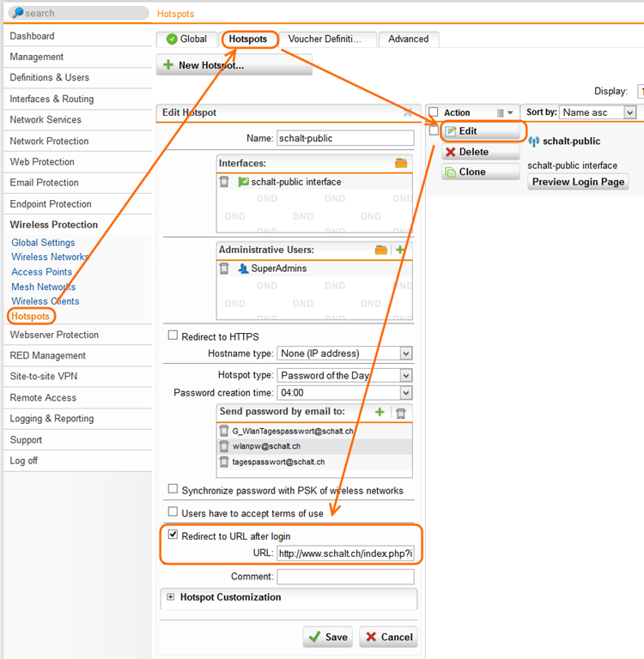Switch to the Voucher Definitions tab
The image size is (644, 659).
click(x=331, y=39)
